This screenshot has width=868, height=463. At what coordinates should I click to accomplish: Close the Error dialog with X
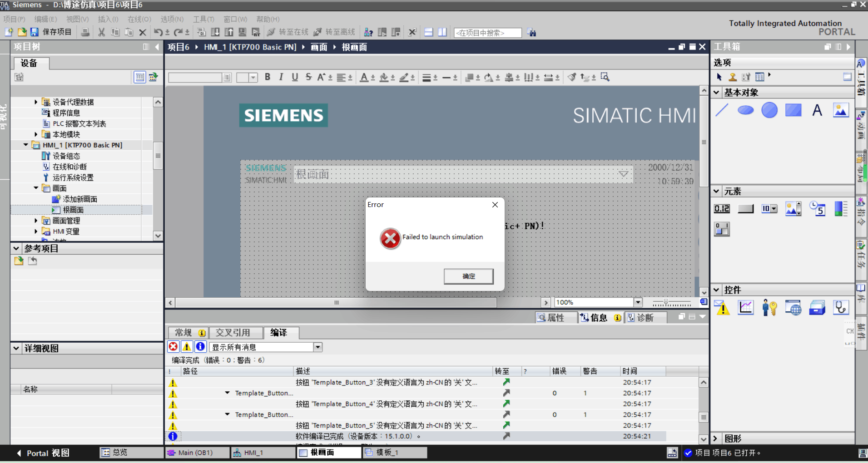(x=495, y=205)
